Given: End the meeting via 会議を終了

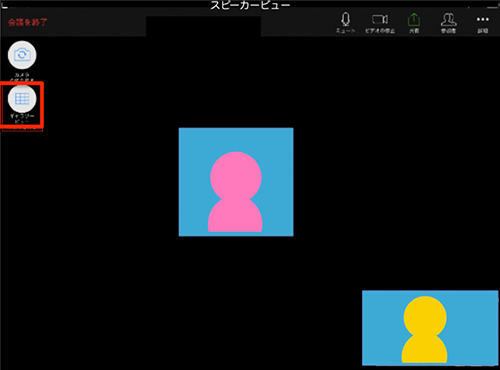Looking at the screenshot, I should [x=28, y=22].
